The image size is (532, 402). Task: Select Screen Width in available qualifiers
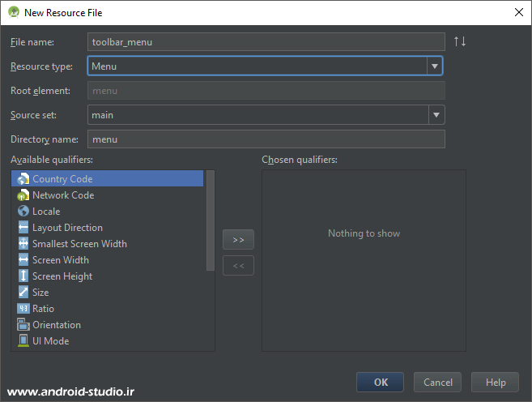tap(61, 260)
